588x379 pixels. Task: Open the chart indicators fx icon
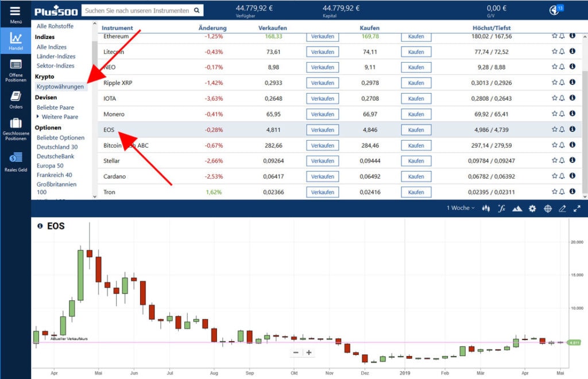(x=501, y=208)
